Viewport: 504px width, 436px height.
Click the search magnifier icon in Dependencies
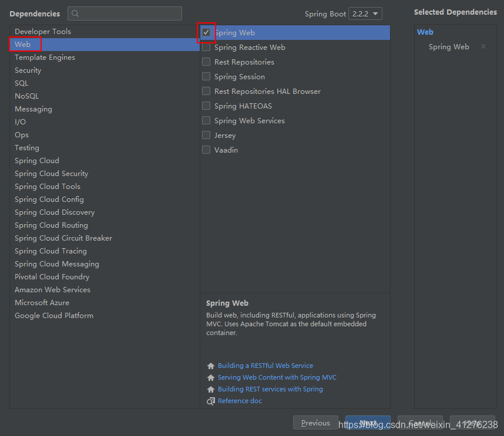[x=75, y=13]
